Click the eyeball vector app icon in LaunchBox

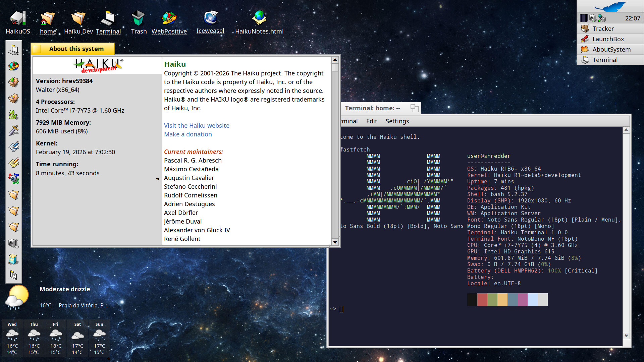pos(14,179)
